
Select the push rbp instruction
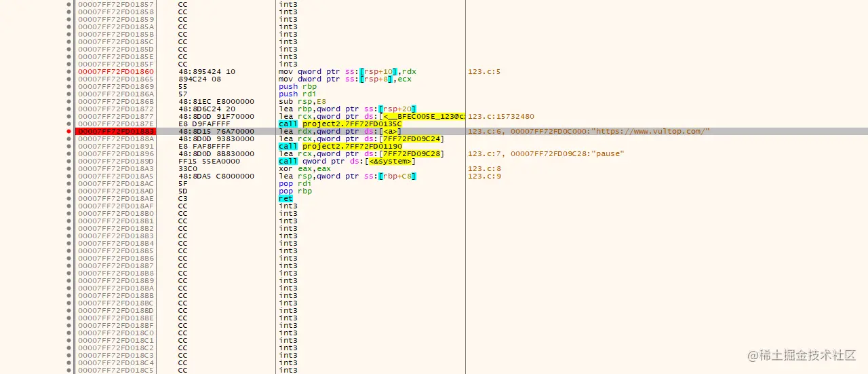tap(298, 86)
